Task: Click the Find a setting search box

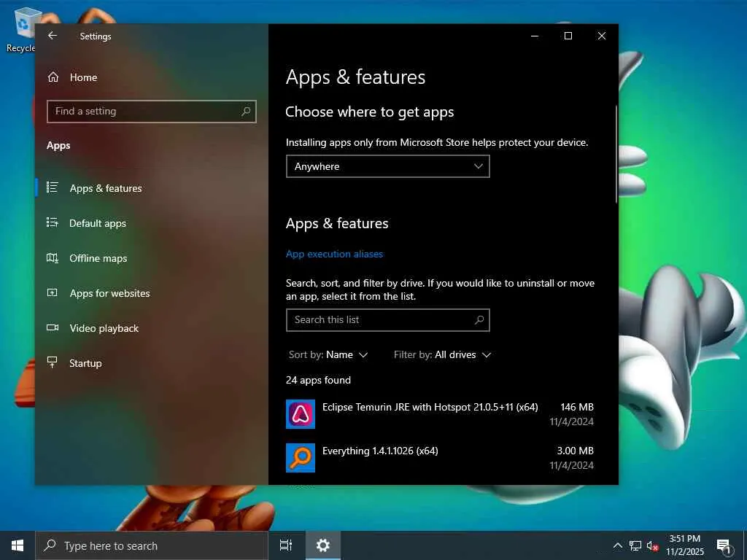Action: [152, 112]
